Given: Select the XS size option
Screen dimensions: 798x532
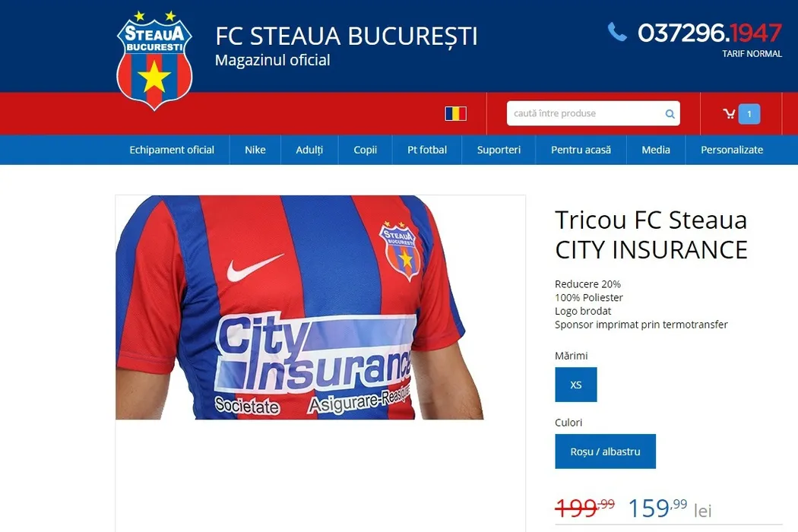Looking at the screenshot, I should pyautogui.click(x=575, y=385).
